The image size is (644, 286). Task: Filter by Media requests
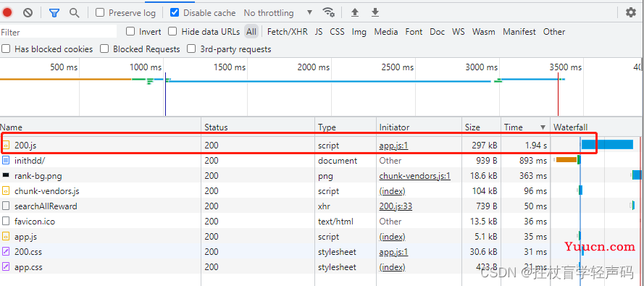[x=386, y=32]
